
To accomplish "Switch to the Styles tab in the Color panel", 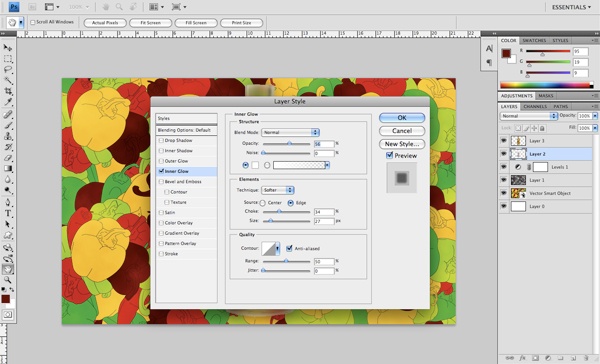I will [x=560, y=41].
